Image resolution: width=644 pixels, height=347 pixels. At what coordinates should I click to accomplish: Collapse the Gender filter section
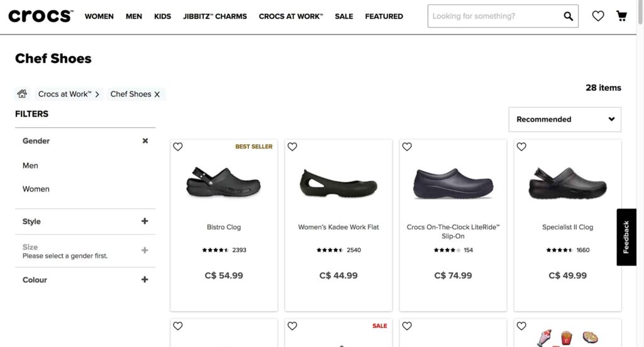point(145,141)
